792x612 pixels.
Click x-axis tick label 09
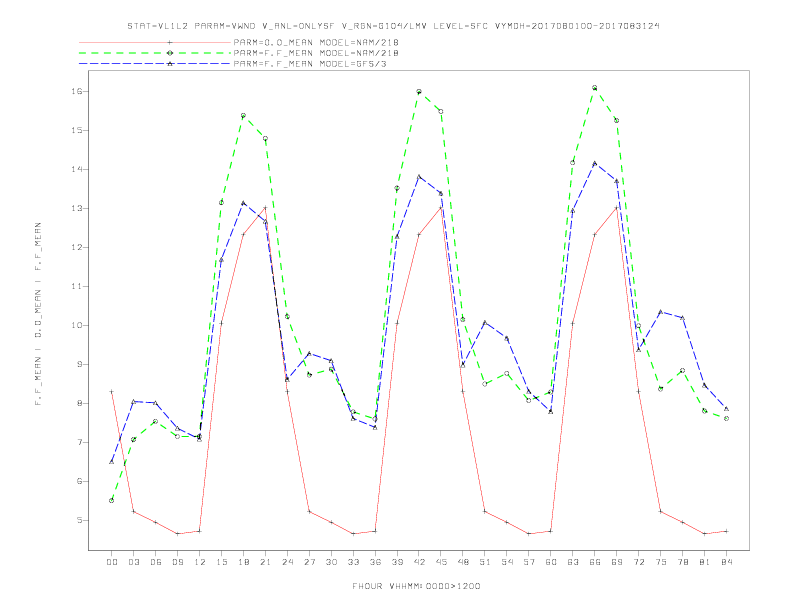(x=177, y=562)
